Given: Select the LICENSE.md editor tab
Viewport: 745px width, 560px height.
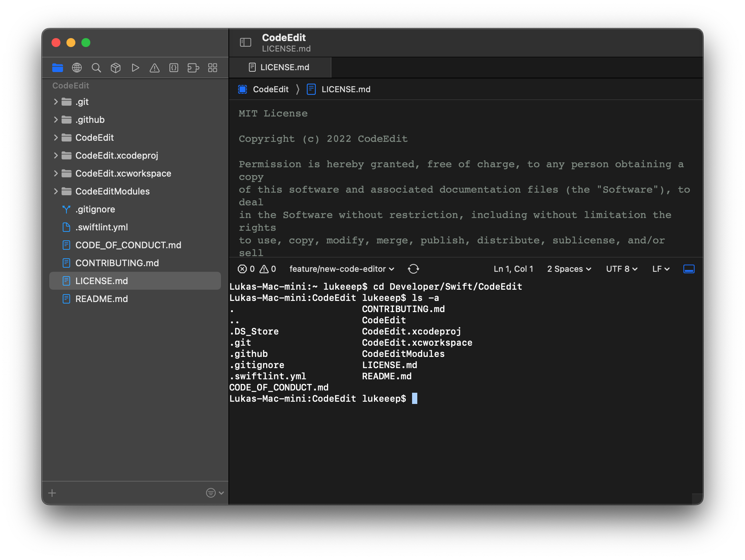Looking at the screenshot, I should click(280, 67).
